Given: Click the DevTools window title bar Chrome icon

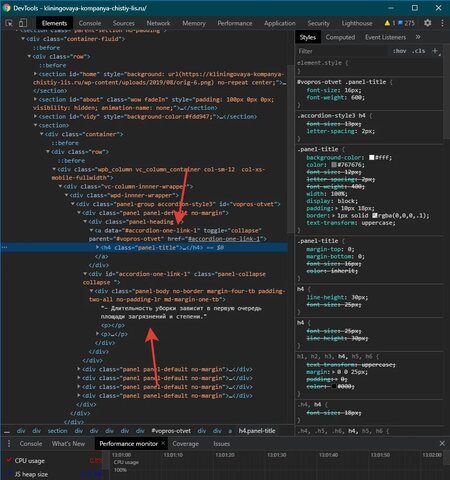Looking at the screenshot, I should [6, 8].
